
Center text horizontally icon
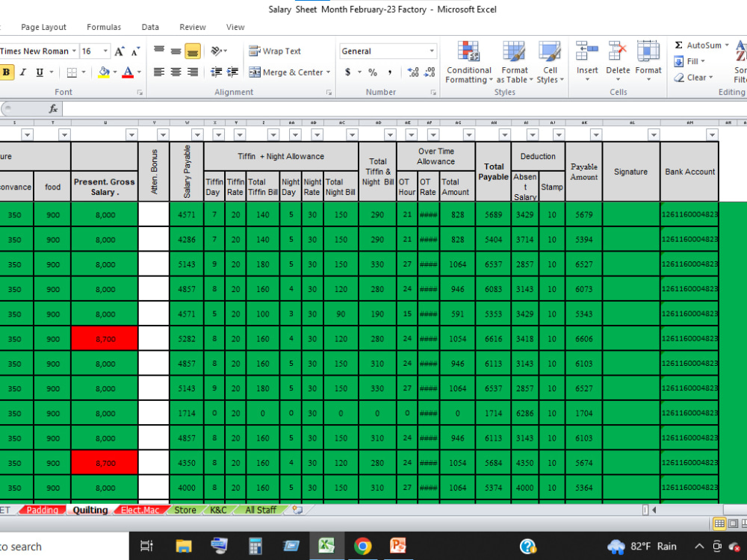(176, 72)
